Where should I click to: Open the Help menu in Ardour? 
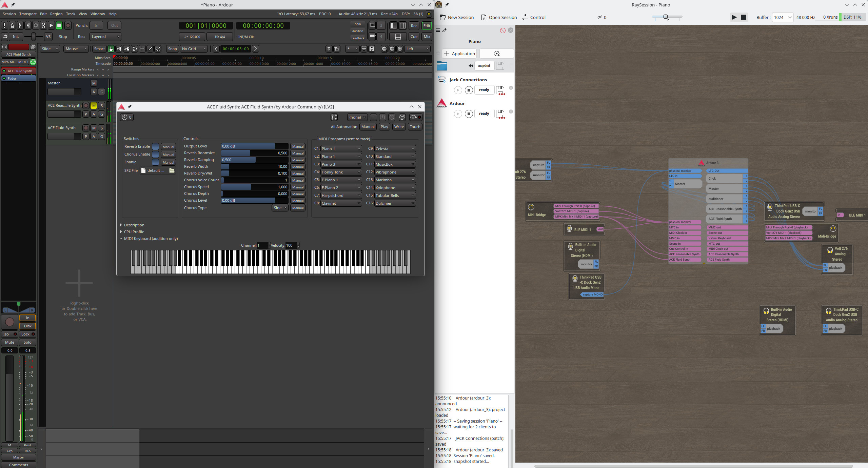[x=113, y=14]
